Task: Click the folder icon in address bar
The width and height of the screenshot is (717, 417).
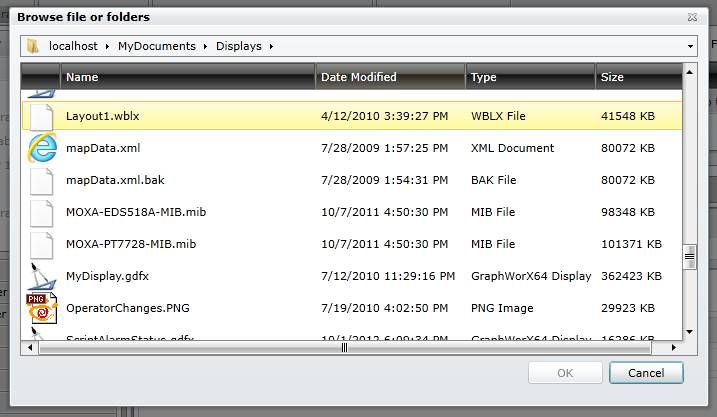Action: point(33,46)
